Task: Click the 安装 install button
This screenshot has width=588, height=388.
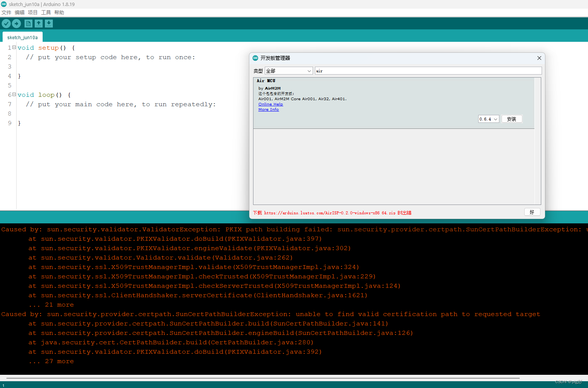Action: click(512, 119)
